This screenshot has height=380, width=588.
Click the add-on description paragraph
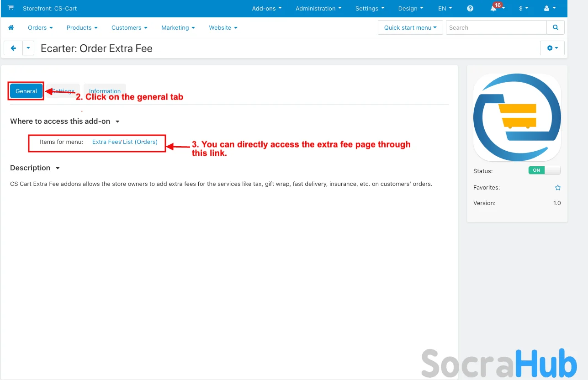(221, 184)
